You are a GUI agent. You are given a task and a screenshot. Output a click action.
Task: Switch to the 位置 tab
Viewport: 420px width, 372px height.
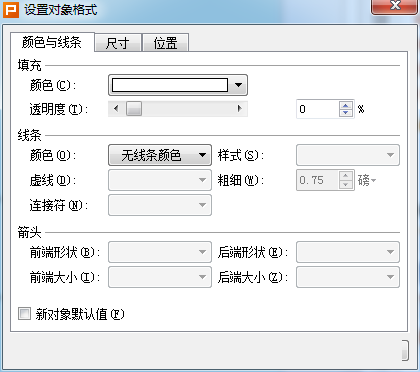point(166,43)
